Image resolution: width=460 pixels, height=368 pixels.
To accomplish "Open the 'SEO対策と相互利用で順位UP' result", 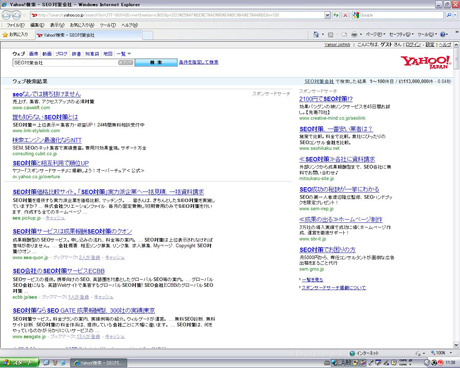I will tap(51, 163).
